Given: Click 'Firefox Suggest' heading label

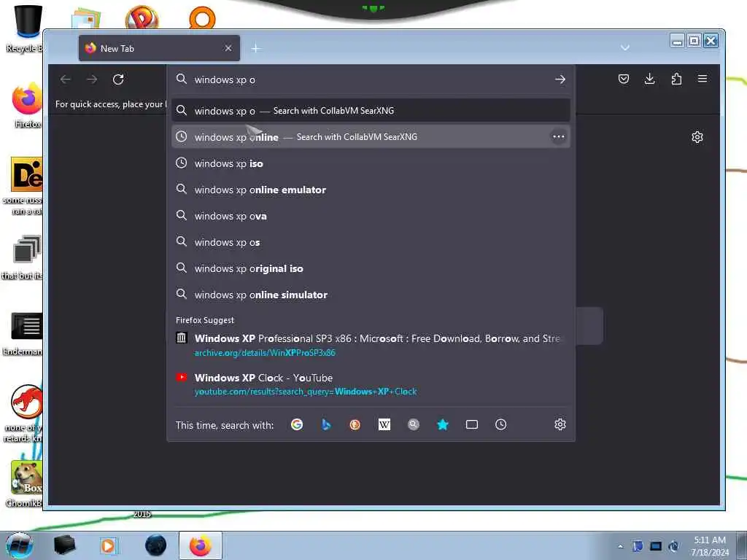Looking at the screenshot, I should [205, 321].
